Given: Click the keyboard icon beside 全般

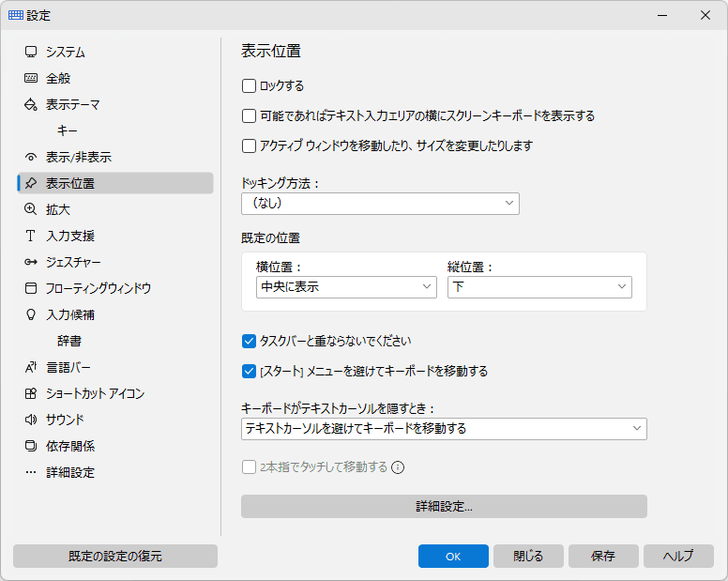Looking at the screenshot, I should 31,78.
